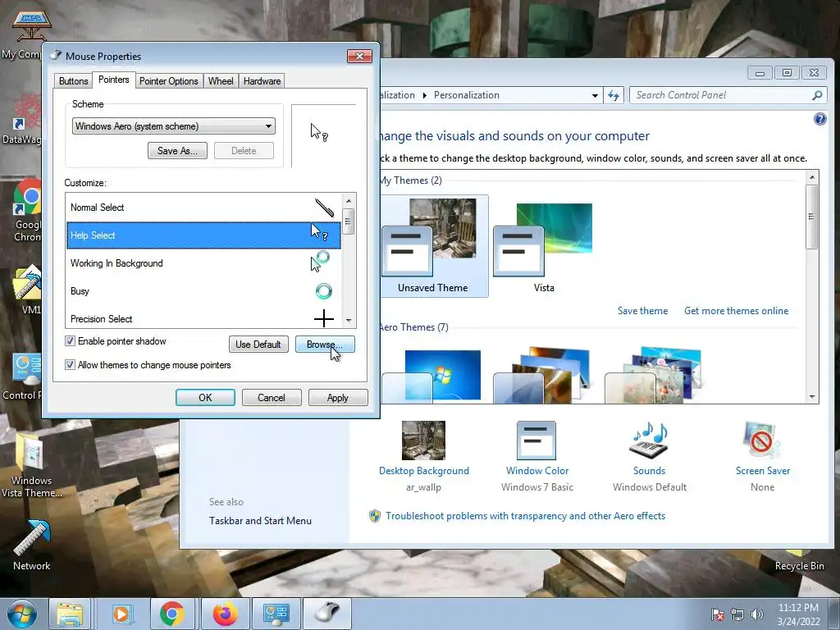Click the themes list scroll down arrow
This screenshot has height=630, width=840.
coord(812,397)
